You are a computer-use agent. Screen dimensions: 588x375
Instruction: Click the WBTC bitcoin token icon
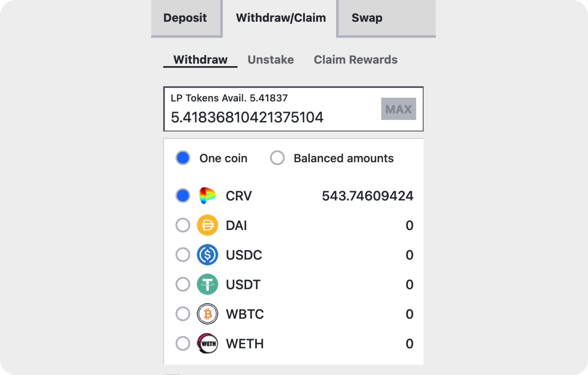click(207, 314)
